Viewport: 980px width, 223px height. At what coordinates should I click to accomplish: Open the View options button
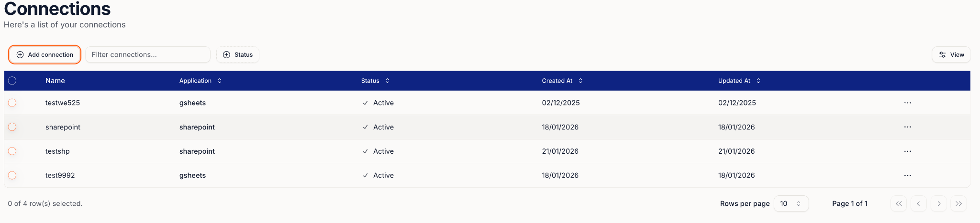951,54
